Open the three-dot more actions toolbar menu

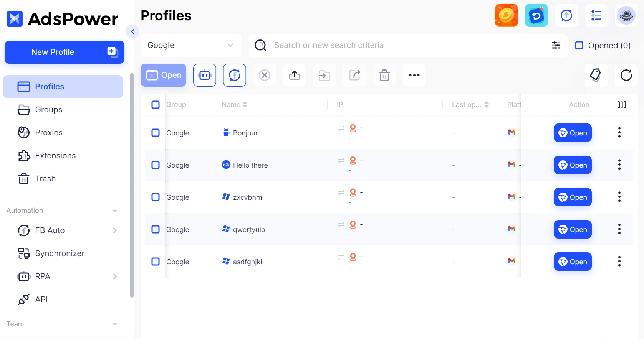coord(414,75)
